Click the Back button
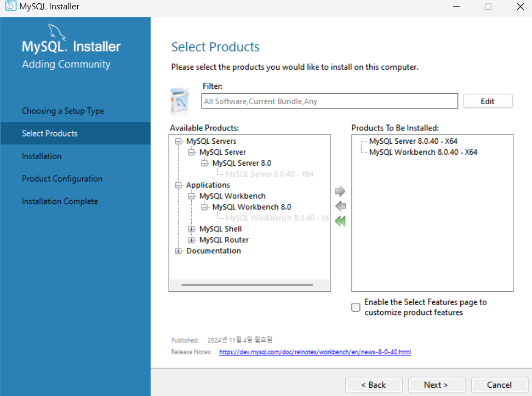 coord(374,385)
